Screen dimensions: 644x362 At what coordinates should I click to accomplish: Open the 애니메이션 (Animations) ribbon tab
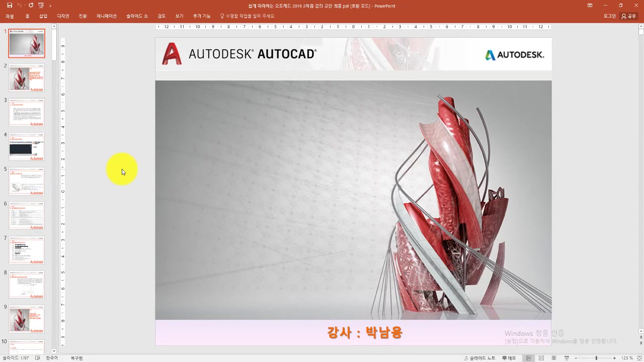[106, 16]
